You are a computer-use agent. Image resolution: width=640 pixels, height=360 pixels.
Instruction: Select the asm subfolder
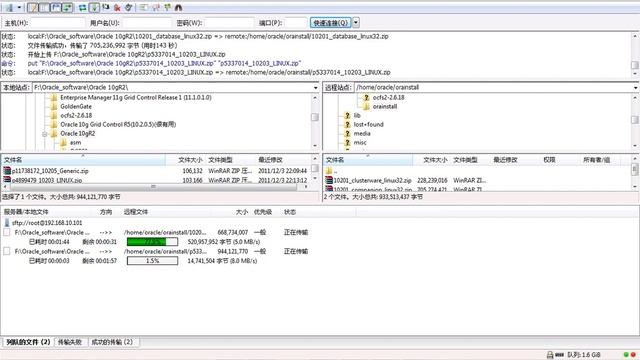click(x=76, y=142)
